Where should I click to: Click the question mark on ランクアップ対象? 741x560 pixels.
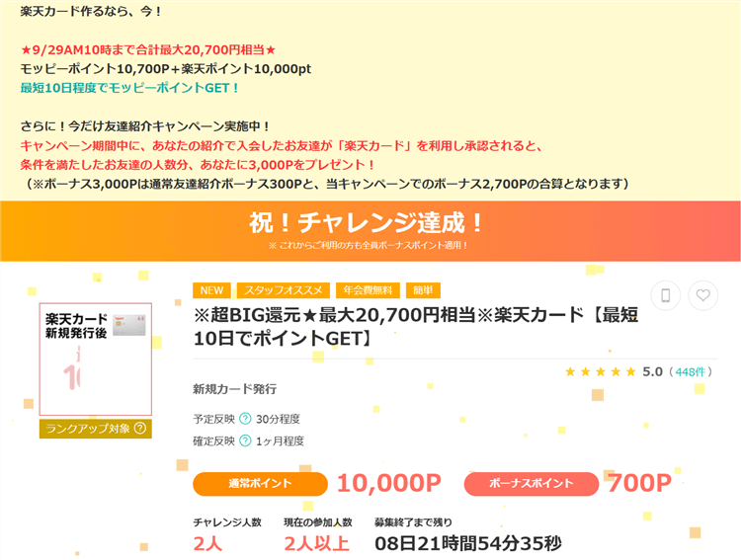[x=140, y=429]
